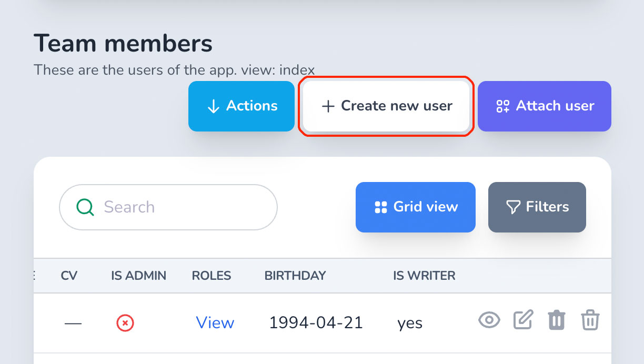This screenshot has height=364, width=644.
Task: Sort by the Is Writer column header
Action: [425, 275]
